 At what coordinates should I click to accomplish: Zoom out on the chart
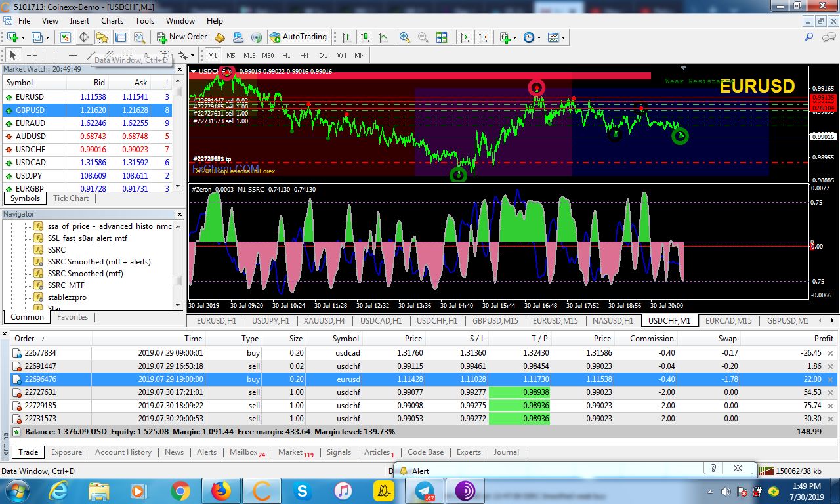423,37
